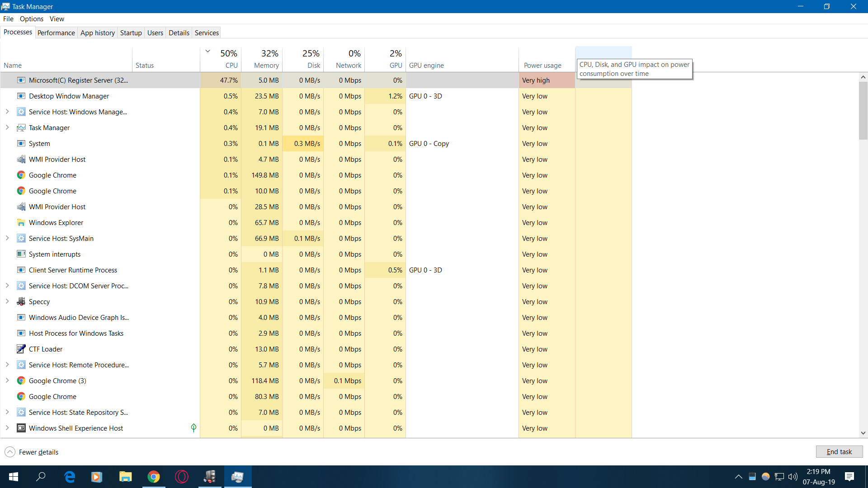Switch to the Startup tab
868x488 pixels.
click(x=131, y=33)
